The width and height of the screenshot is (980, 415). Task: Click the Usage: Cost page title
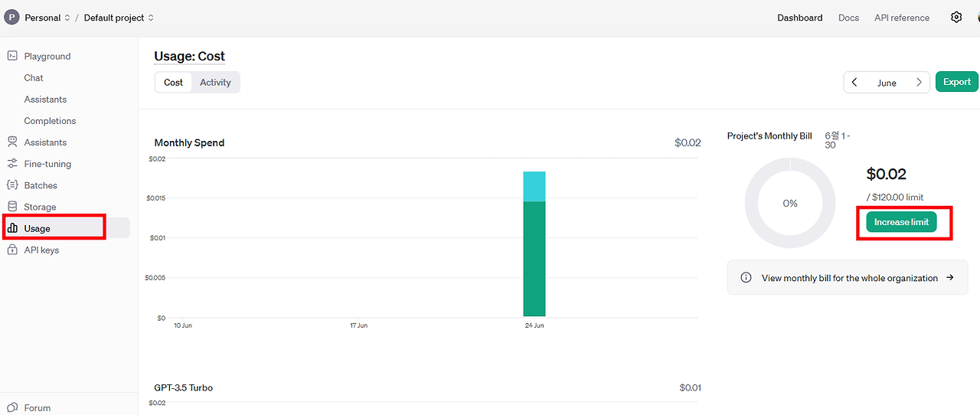tap(190, 56)
